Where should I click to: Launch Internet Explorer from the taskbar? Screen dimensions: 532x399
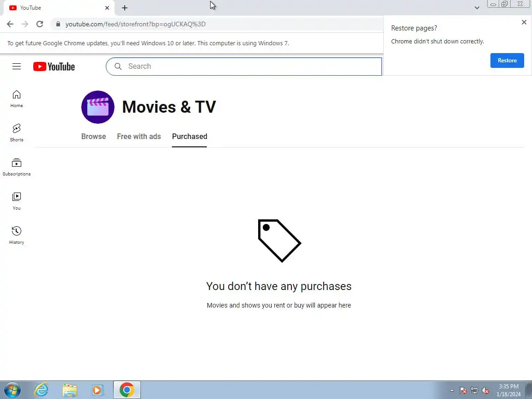(42, 390)
